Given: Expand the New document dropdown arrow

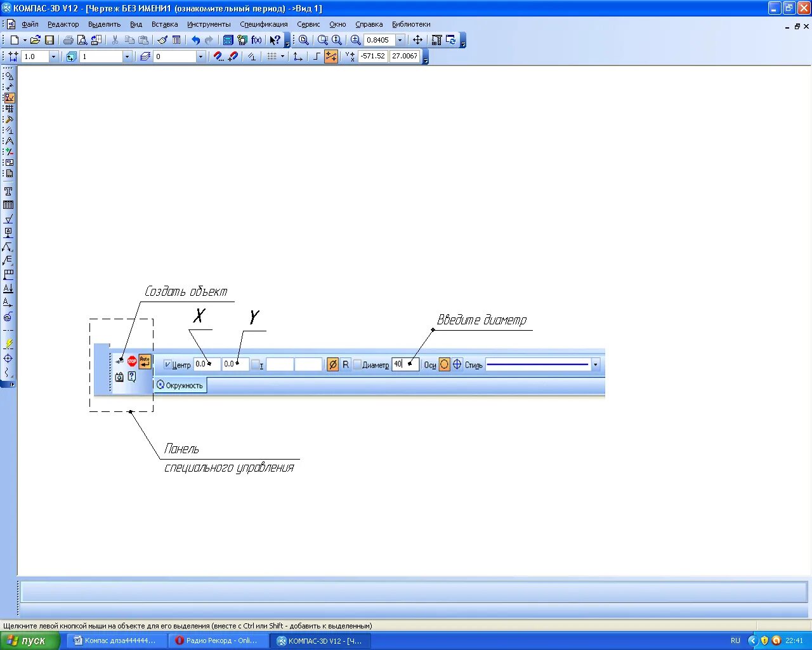Looking at the screenshot, I should (x=25, y=40).
